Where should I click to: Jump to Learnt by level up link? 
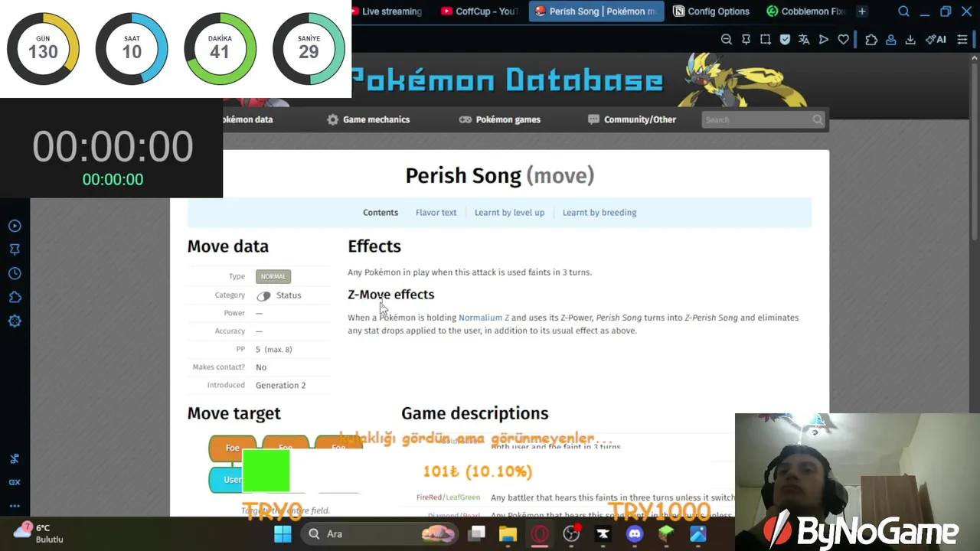509,213
